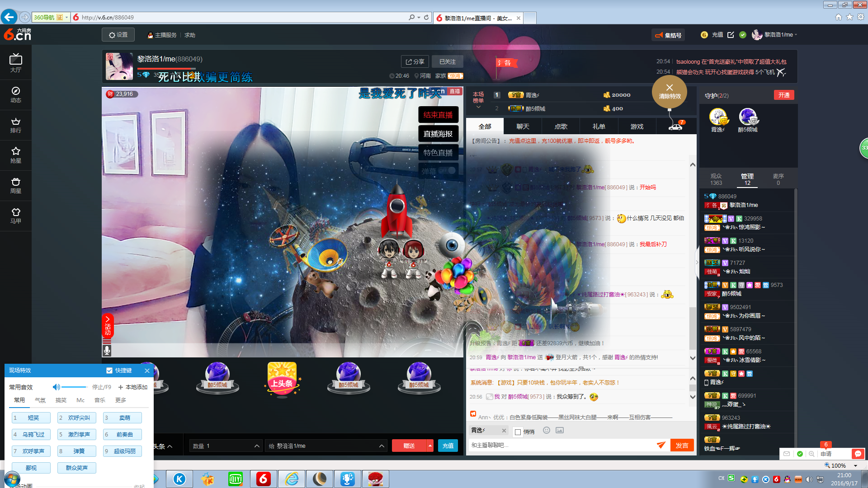Open the 抢星 star icon in sidebar
Screen dimensions: 868x488
pyautogui.click(x=16, y=155)
